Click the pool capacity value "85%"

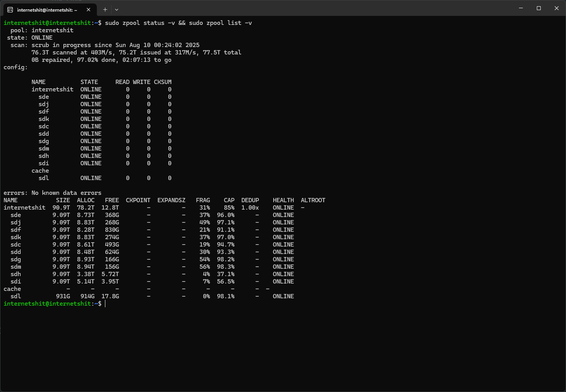[229, 208]
